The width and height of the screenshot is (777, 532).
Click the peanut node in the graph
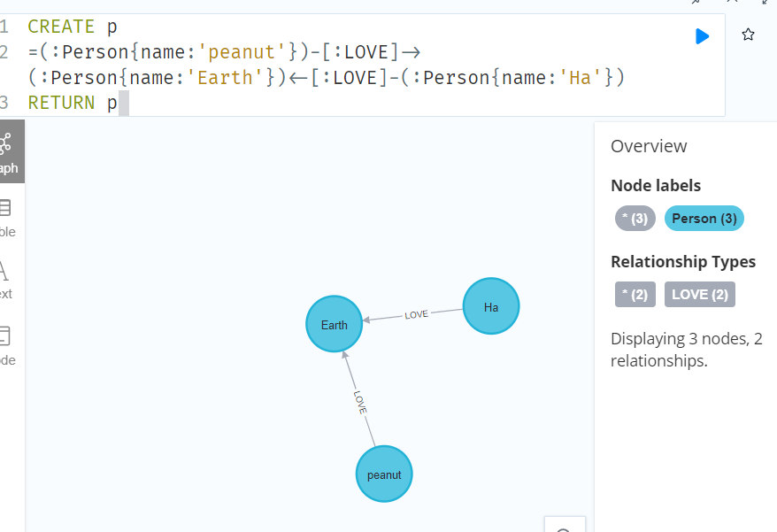click(x=384, y=474)
